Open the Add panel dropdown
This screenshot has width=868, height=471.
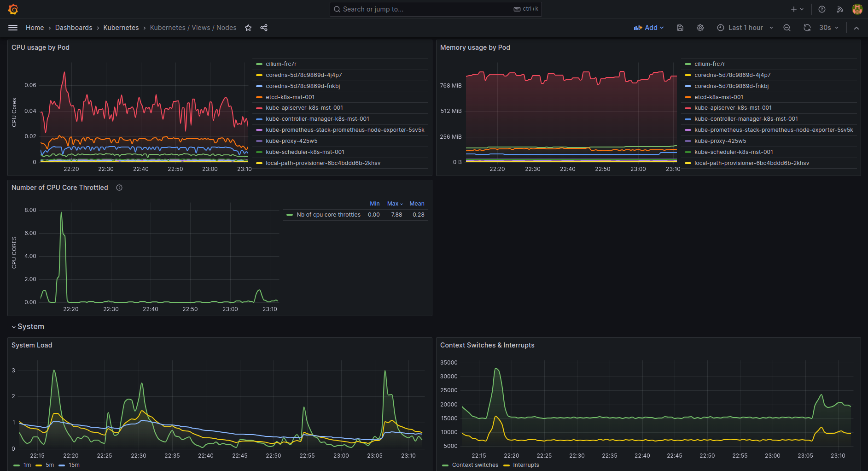pos(649,28)
